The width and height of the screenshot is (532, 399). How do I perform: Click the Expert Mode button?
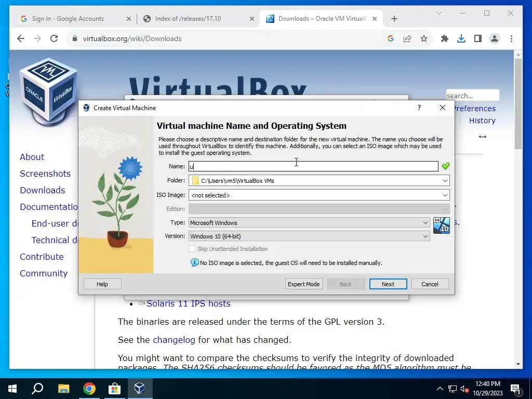coord(303,284)
